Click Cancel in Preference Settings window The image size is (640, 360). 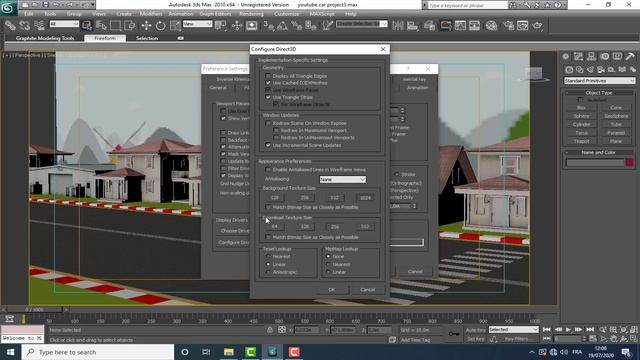415,271
